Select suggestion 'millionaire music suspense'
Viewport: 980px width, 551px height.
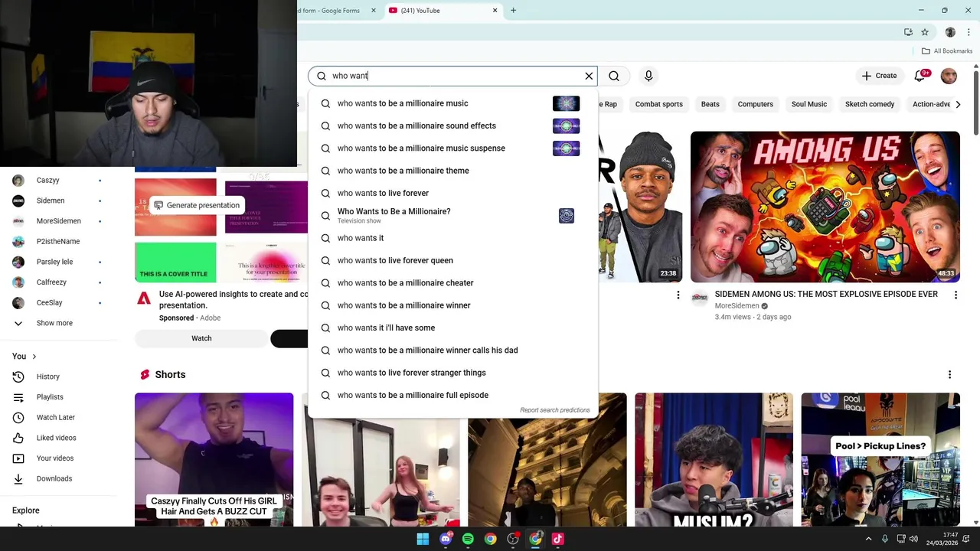(x=452, y=148)
